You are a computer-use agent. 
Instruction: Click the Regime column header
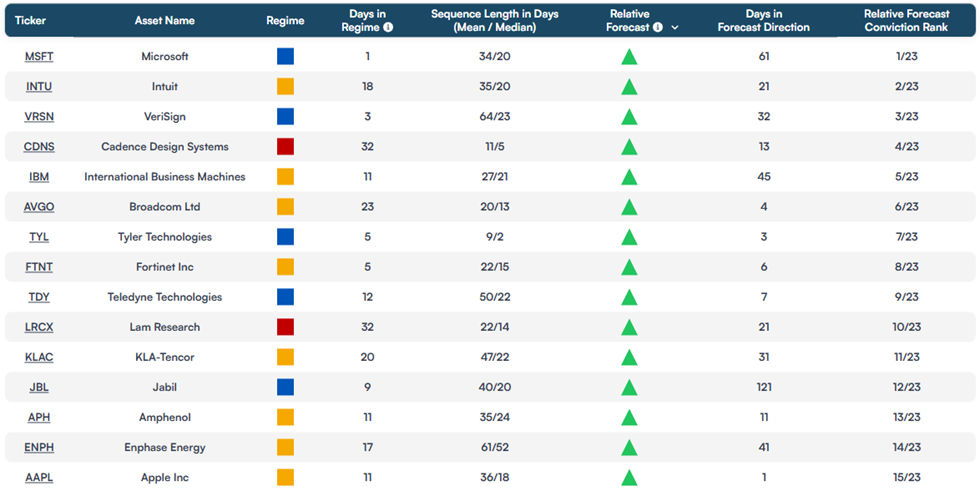[285, 21]
